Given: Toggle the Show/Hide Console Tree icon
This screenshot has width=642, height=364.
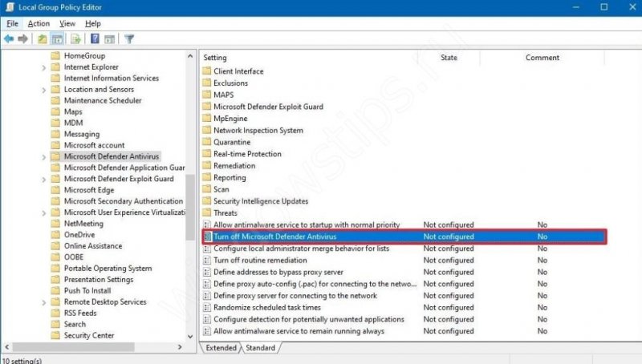Looking at the screenshot, I should tap(57, 38).
